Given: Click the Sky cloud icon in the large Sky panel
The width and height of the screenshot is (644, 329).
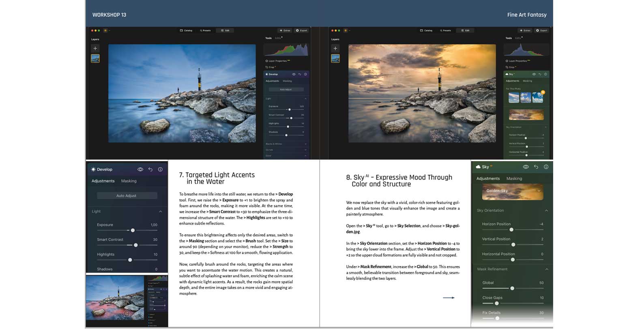Looking at the screenshot, I should (x=478, y=167).
